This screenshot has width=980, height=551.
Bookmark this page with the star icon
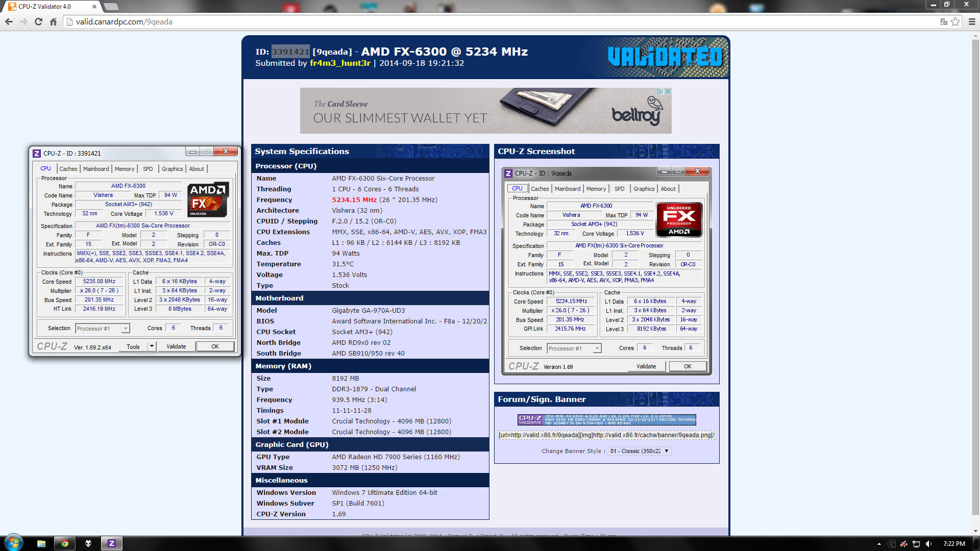click(x=955, y=22)
